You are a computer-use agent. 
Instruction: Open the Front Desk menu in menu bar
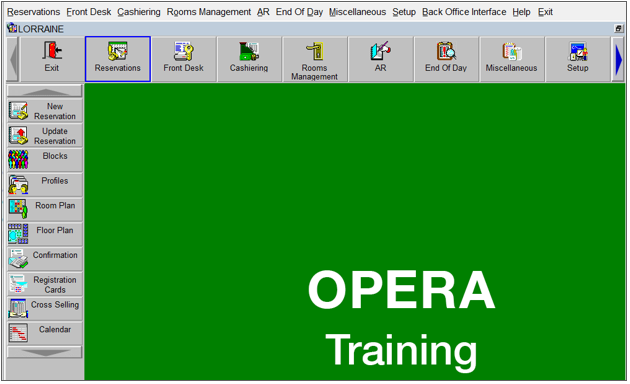click(89, 12)
